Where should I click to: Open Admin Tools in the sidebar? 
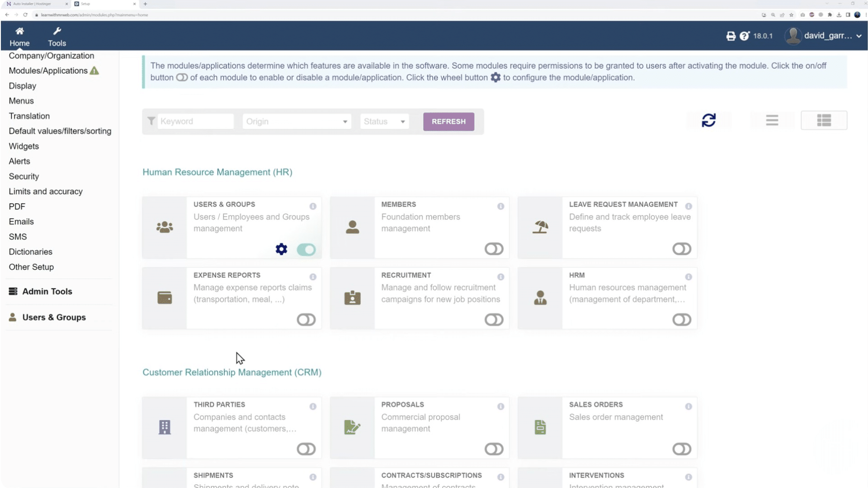[x=47, y=291]
